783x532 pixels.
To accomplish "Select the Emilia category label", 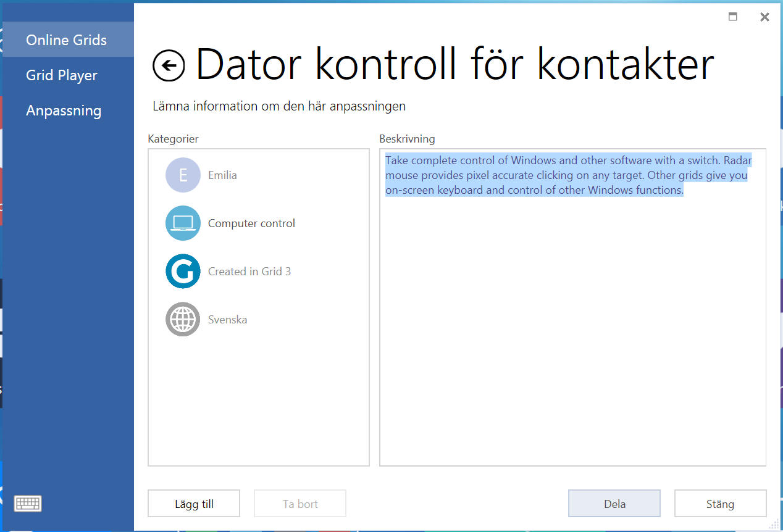I will (x=222, y=175).
